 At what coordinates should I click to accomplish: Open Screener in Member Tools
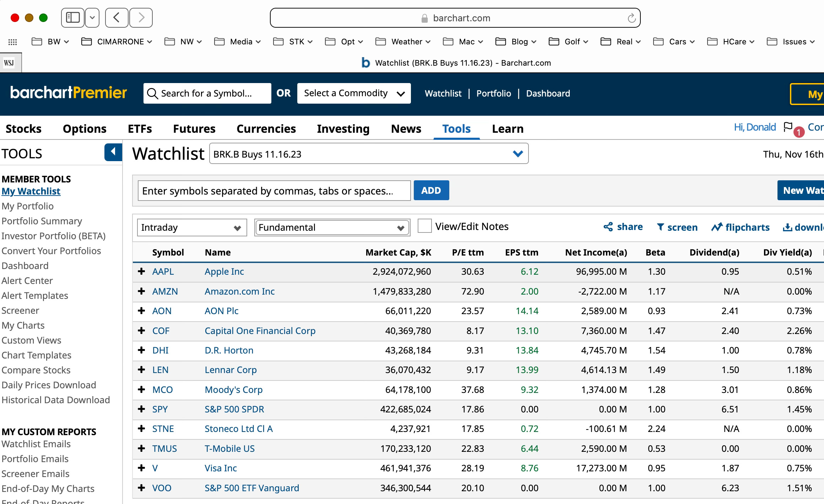click(20, 311)
